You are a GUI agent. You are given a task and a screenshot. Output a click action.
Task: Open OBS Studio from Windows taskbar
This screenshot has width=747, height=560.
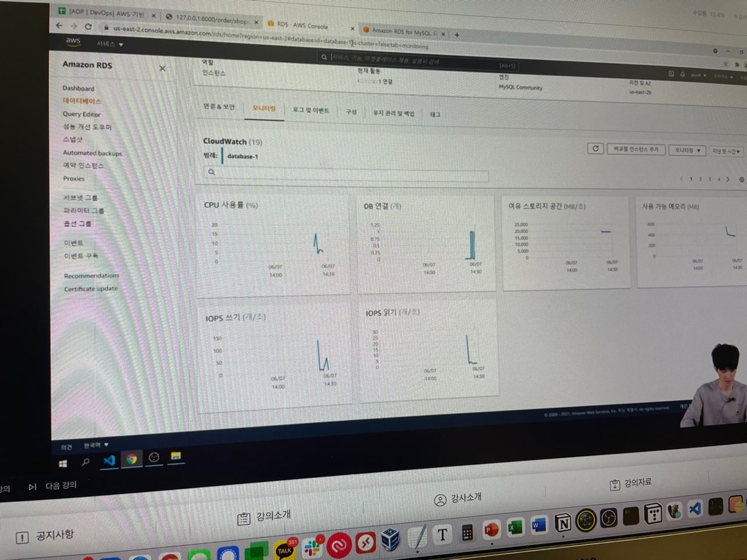coord(154,457)
